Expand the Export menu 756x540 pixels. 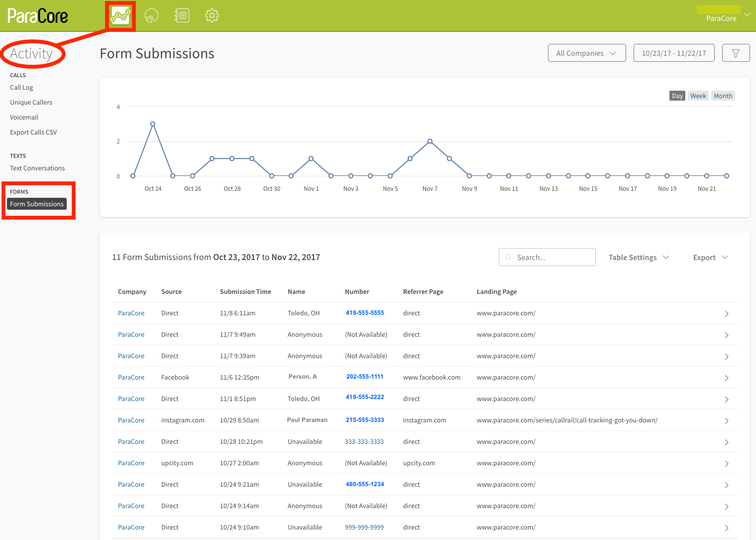[x=710, y=258]
